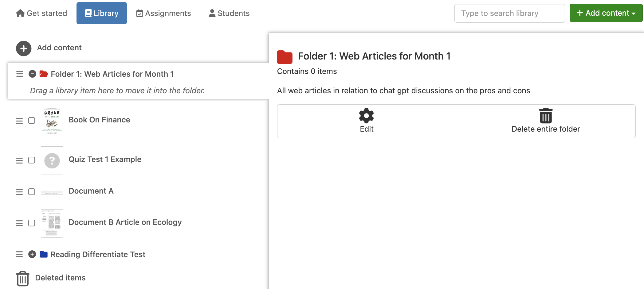Check the Document B Article on Ecology box
The image size is (644, 289).
coord(32,223)
